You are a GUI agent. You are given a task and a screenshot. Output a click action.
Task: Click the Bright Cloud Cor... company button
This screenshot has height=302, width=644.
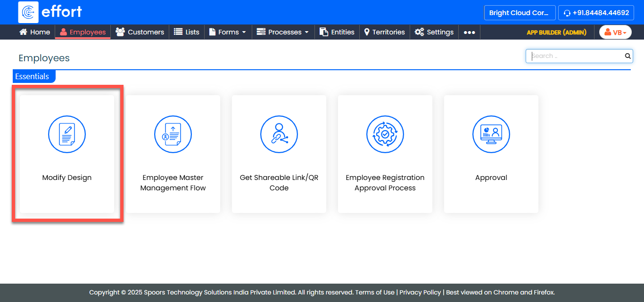[519, 13]
